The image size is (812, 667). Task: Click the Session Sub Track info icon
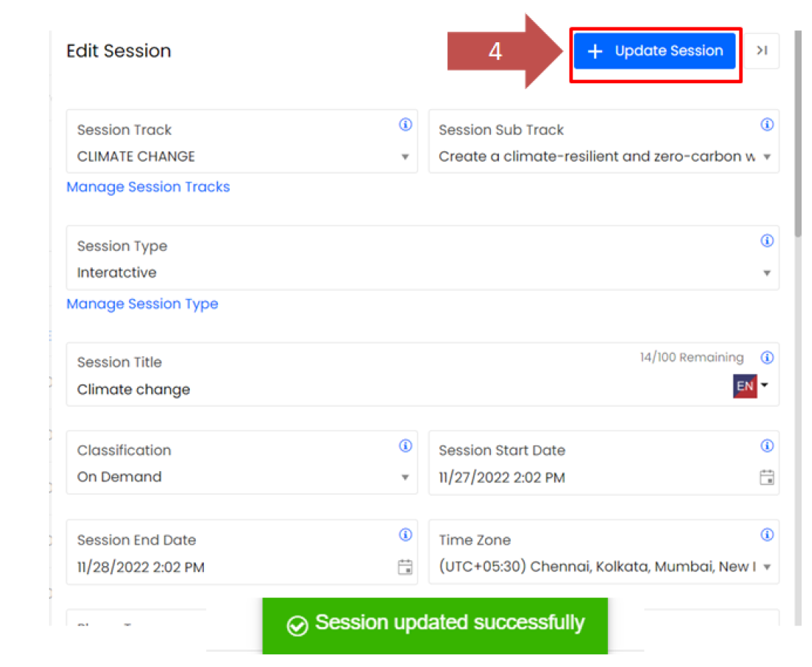pyautogui.click(x=767, y=125)
